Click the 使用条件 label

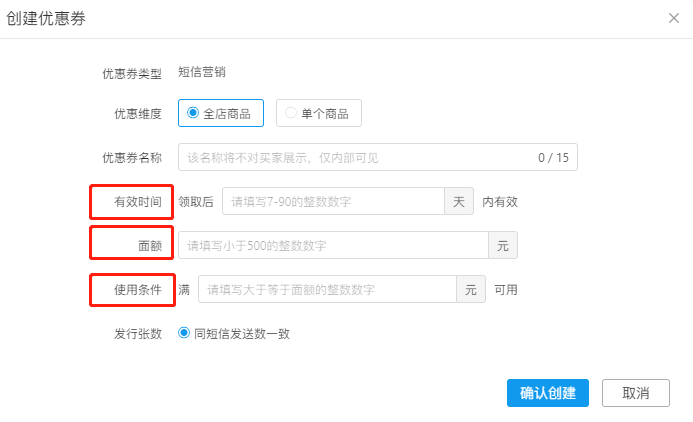click(x=138, y=290)
